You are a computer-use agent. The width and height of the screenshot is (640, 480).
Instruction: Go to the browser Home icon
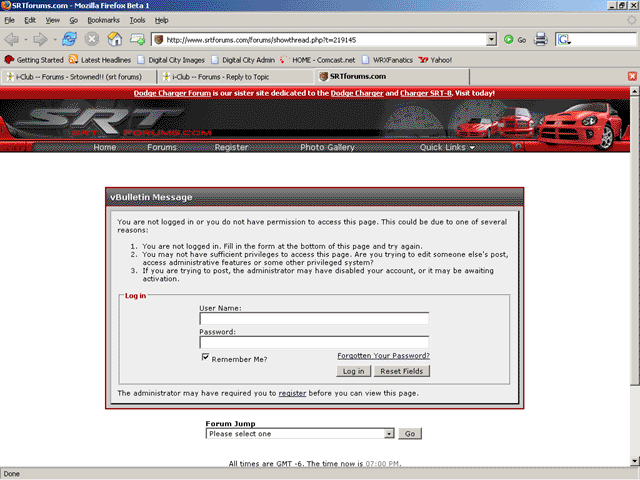(114, 39)
